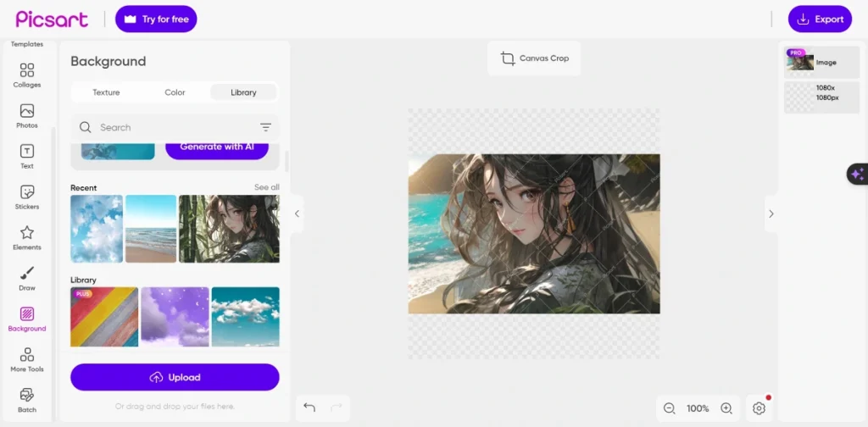Click the Try for free button

(156, 19)
